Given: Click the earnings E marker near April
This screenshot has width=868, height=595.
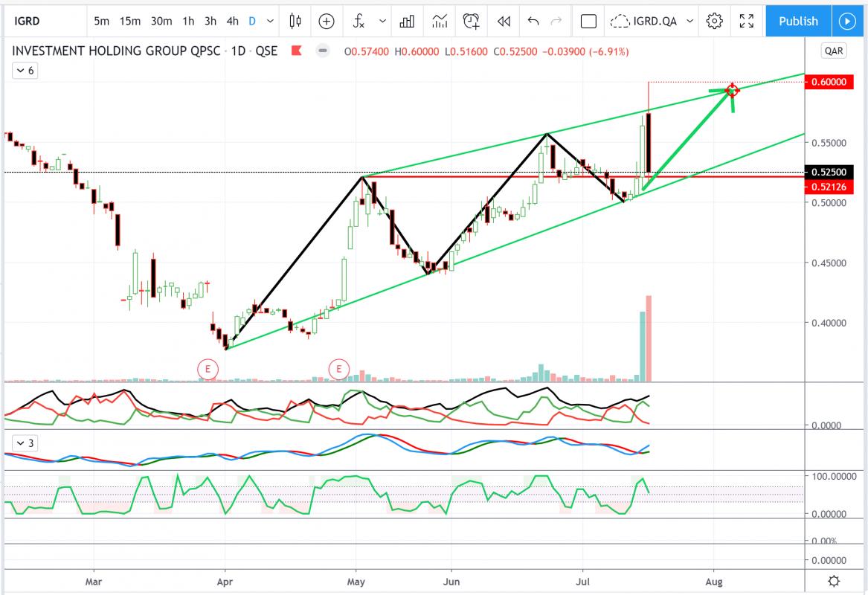Looking at the screenshot, I should (x=208, y=369).
